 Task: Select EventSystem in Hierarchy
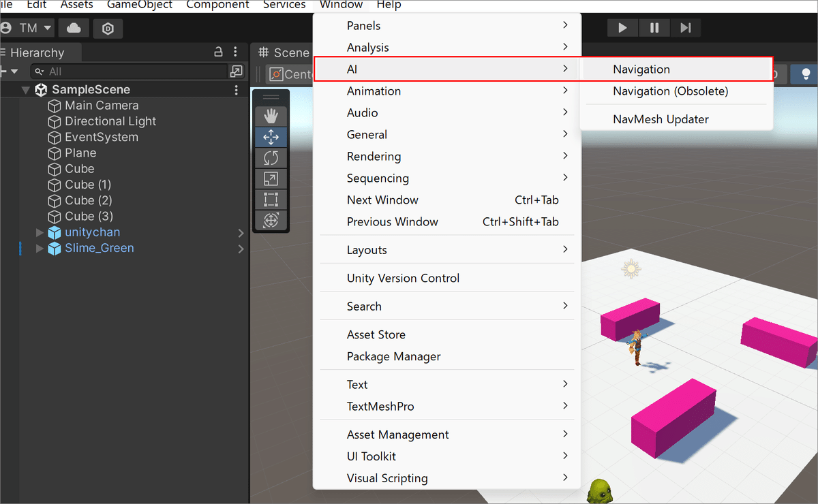(x=101, y=137)
